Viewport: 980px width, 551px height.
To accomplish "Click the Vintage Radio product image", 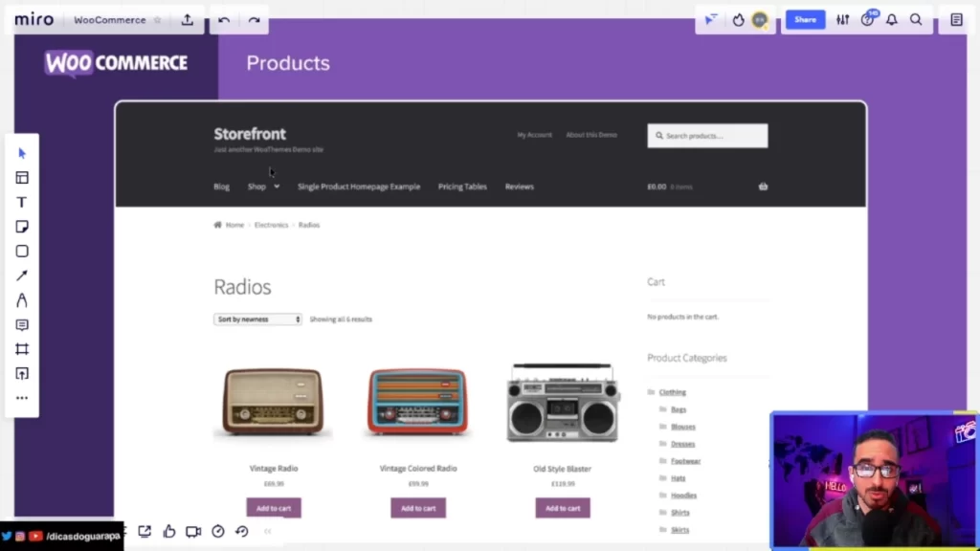I will tap(273, 402).
